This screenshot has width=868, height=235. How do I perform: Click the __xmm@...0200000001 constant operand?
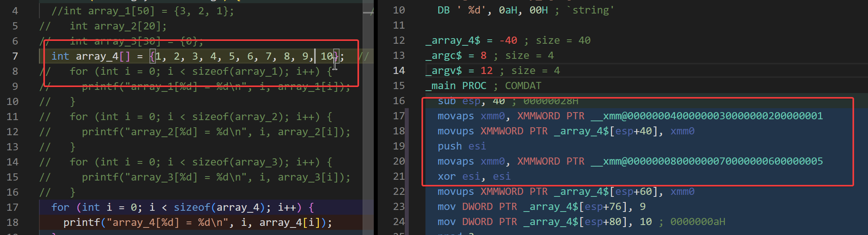706,116
